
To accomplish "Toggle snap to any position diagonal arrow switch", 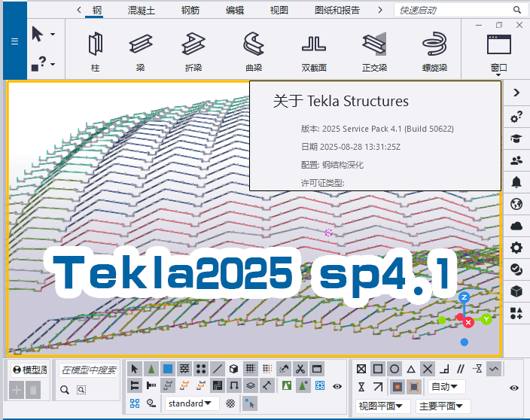I will [x=378, y=387].
